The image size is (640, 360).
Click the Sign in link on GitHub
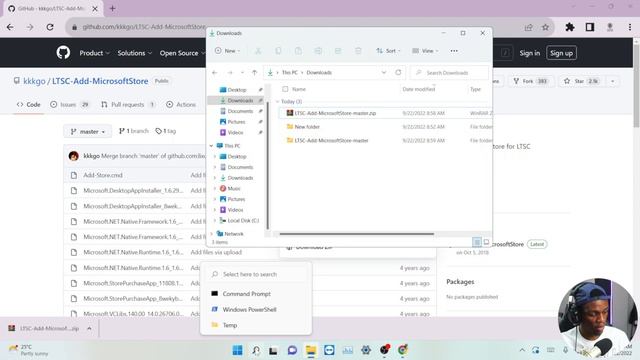tap(529, 53)
